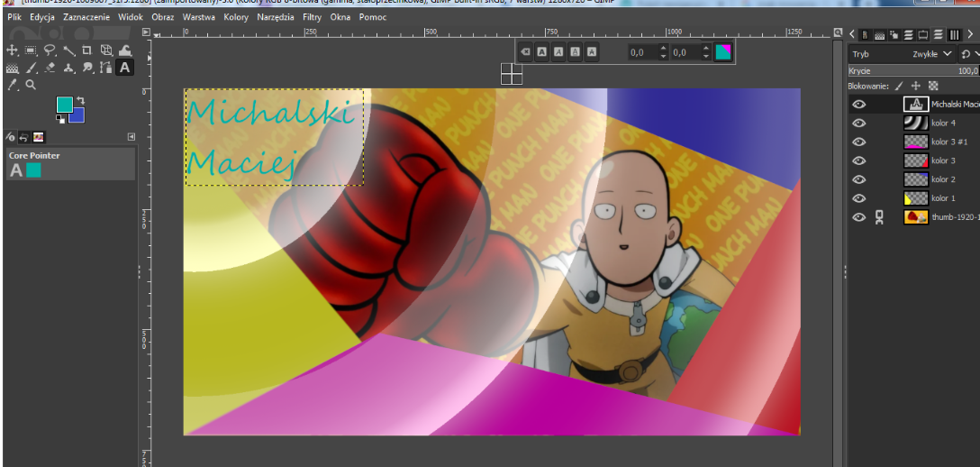Viewport: 980px width, 467px height.
Task: Click the teal foreground color swatch
Action: pos(64,105)
